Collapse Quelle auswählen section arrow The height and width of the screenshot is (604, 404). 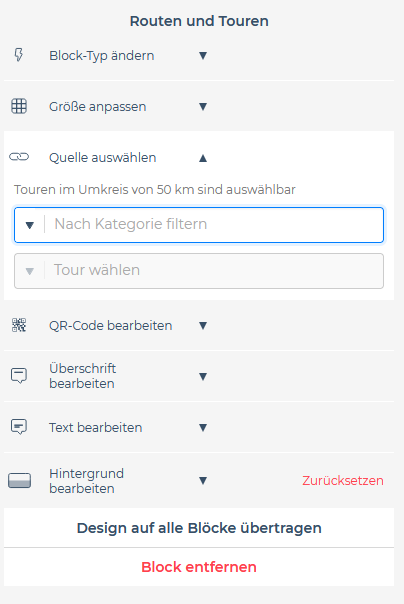[203, 158]
